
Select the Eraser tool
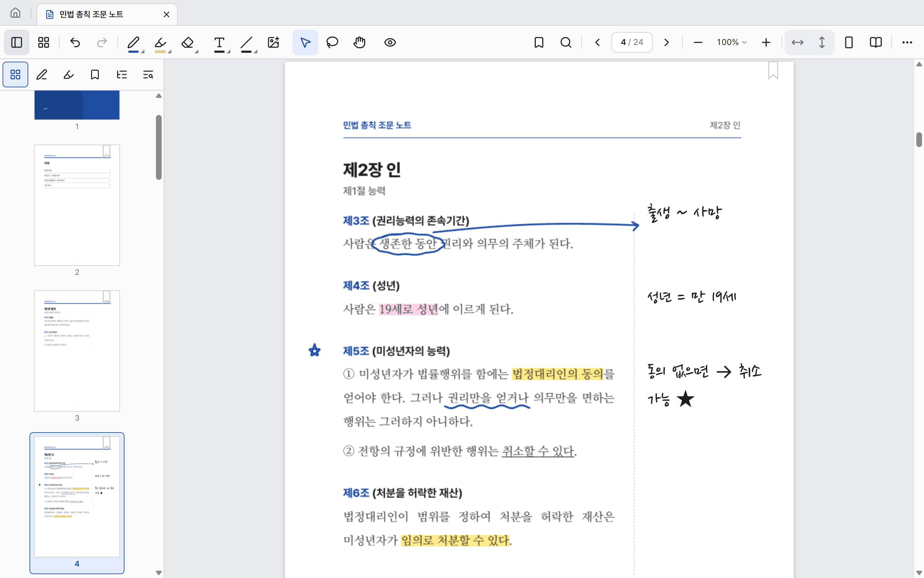pos(187,42)
